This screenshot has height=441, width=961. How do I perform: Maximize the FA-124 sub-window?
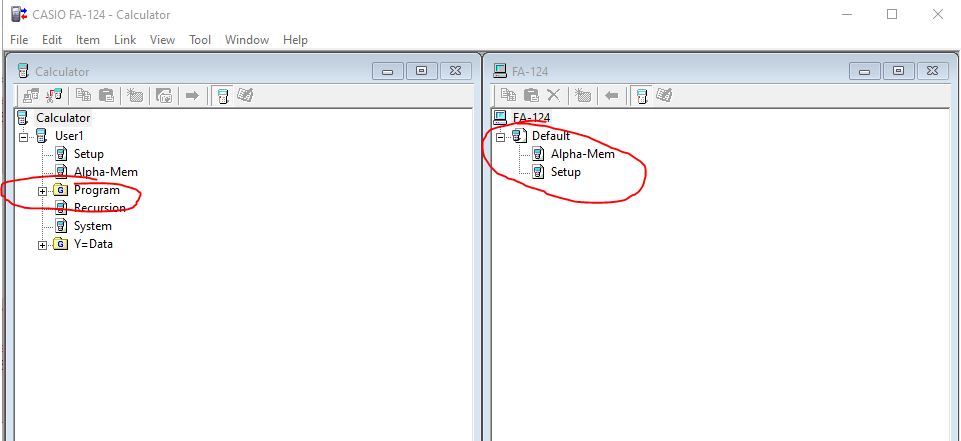(x=898, y=71)
